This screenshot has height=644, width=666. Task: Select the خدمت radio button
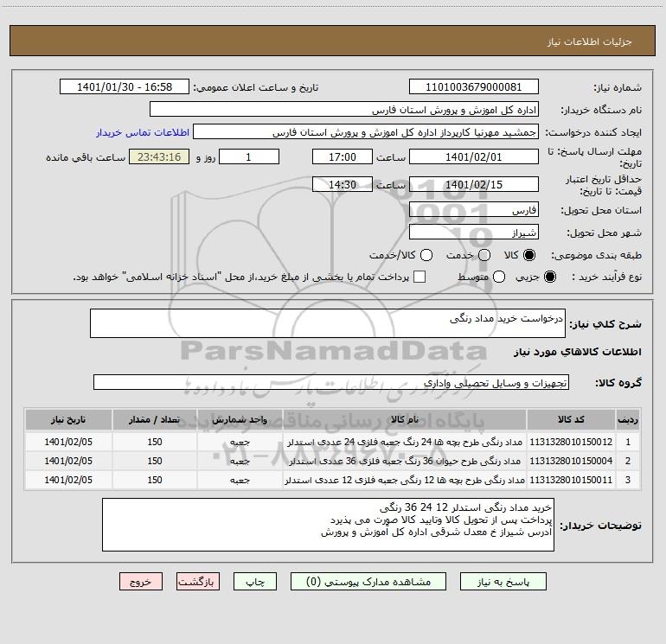click(484, 255)
